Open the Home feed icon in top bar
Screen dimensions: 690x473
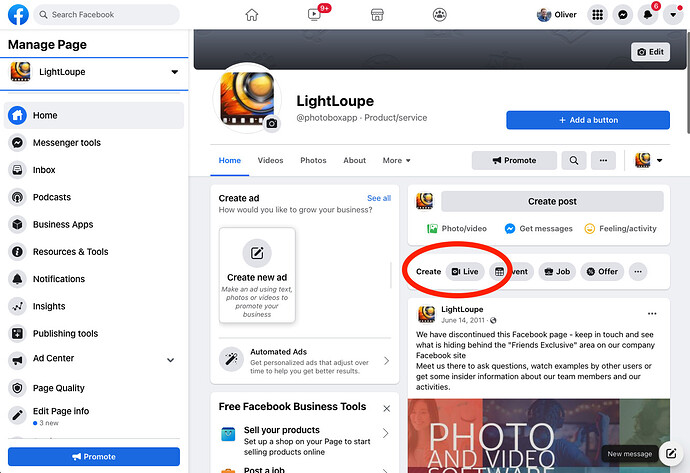[252, 15]
